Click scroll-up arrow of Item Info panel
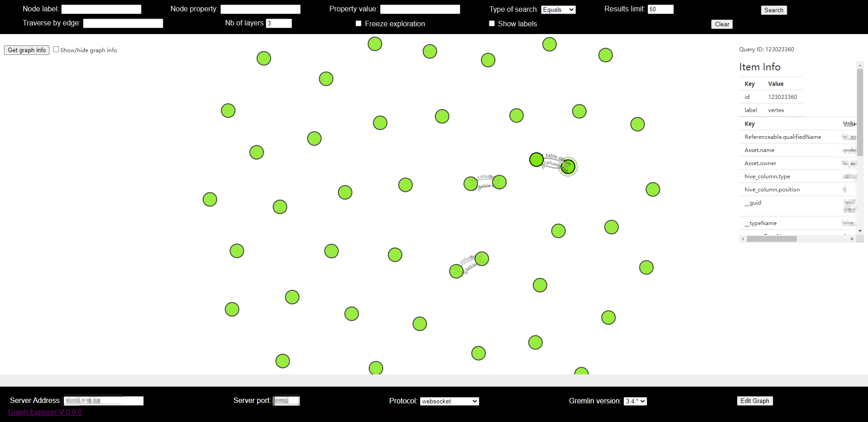 [x=860, y=65]
